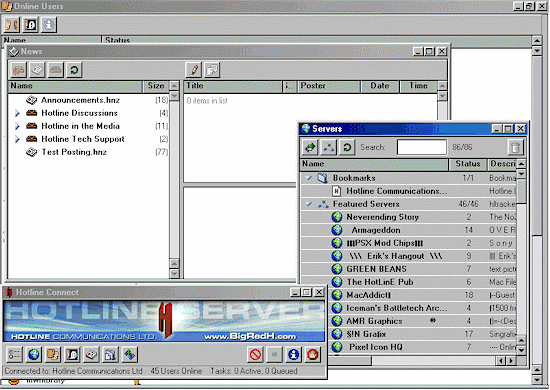Image resolution: width=550 pixels, height=390 pixels.
Task: Click Servers list scrollbar down arrow
Action: tap(521, 350)
